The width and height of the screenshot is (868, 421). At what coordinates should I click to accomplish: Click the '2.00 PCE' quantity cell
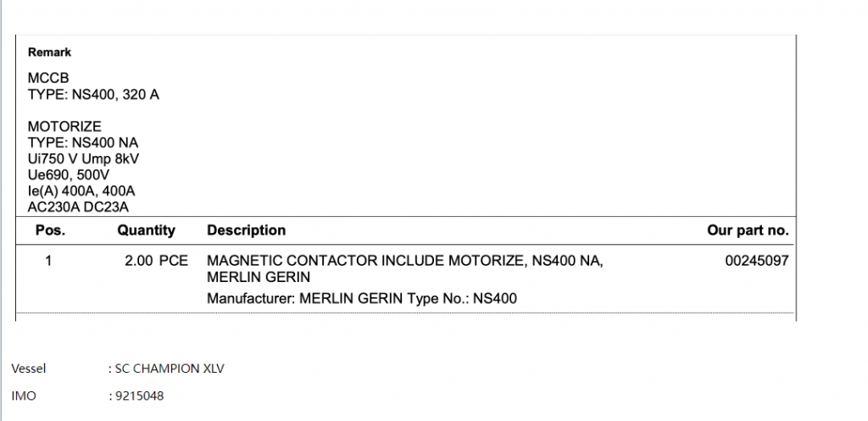[156, 261]
